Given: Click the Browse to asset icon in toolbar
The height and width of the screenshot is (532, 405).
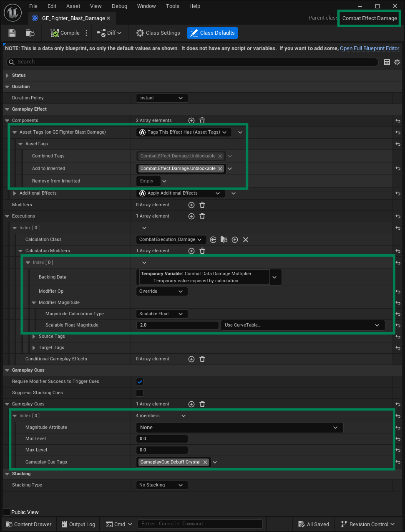Looking at the screenshot, I should (30, 33).
